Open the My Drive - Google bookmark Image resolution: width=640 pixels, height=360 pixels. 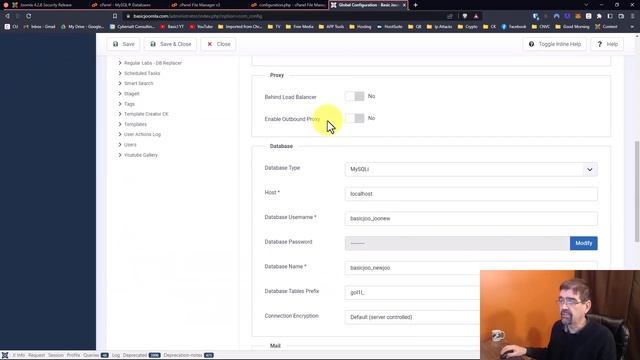click(x=82, y=27)
